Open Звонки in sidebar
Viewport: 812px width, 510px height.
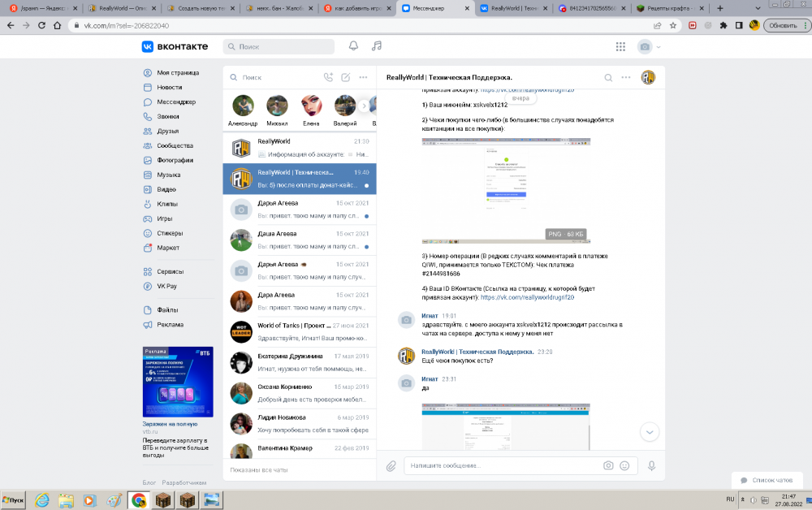tap(168, 116)
